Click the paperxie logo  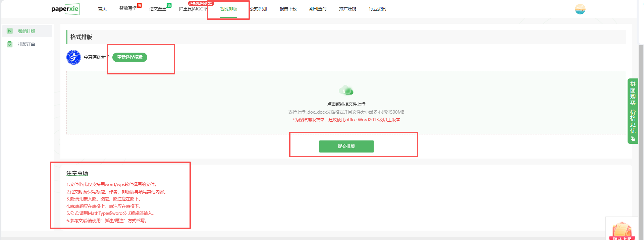point(65,9)
